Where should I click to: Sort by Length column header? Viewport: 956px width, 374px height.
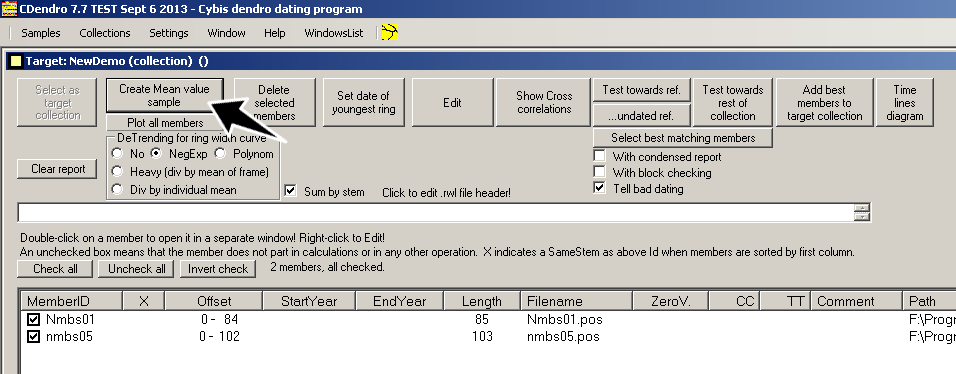482,301
